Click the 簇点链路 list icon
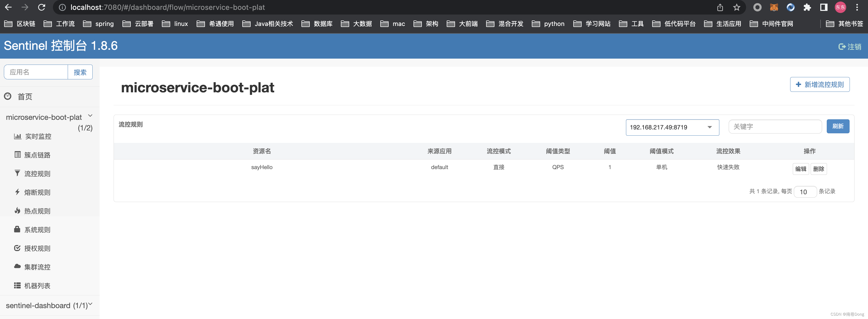 [18, 155]
